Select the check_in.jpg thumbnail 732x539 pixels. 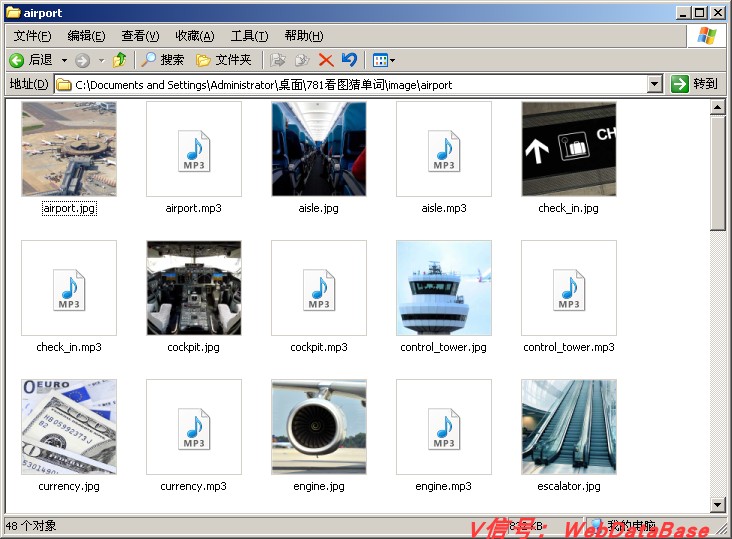click(x=569, y=149)
